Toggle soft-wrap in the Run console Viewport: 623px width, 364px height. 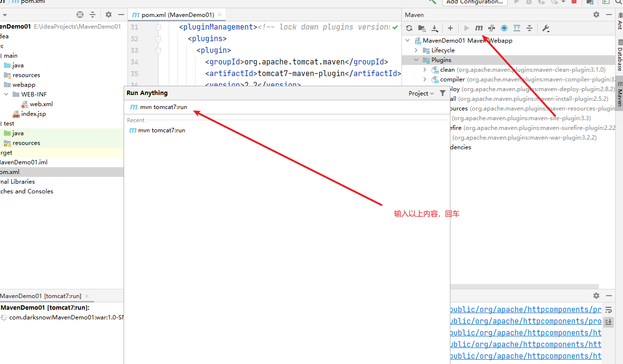point(609,310)
